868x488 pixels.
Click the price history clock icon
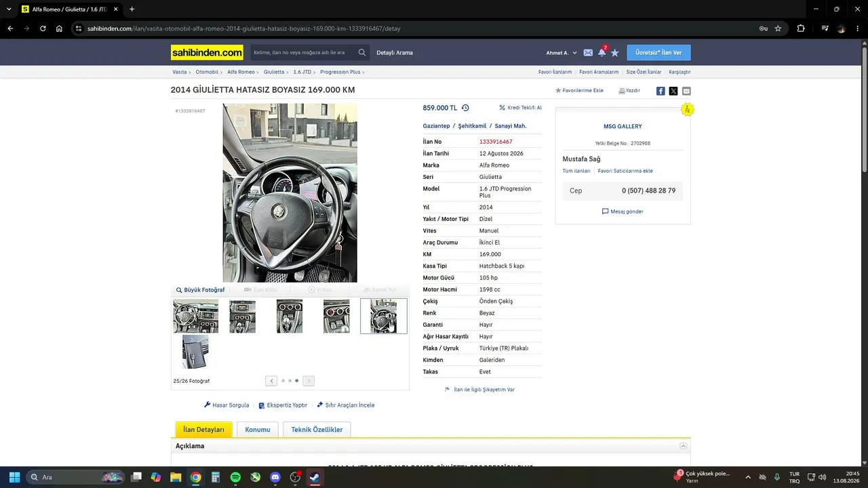pyautogui.click(x=465, y=108)
